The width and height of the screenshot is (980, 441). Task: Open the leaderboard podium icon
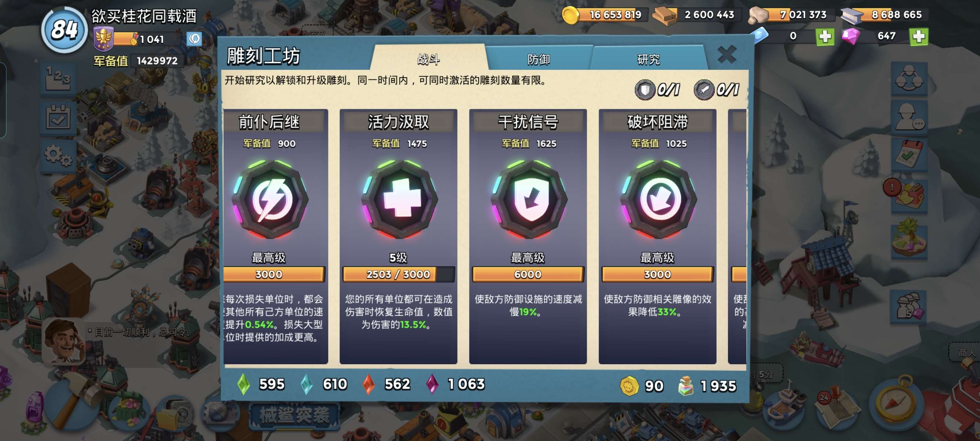tap(58, 78)
